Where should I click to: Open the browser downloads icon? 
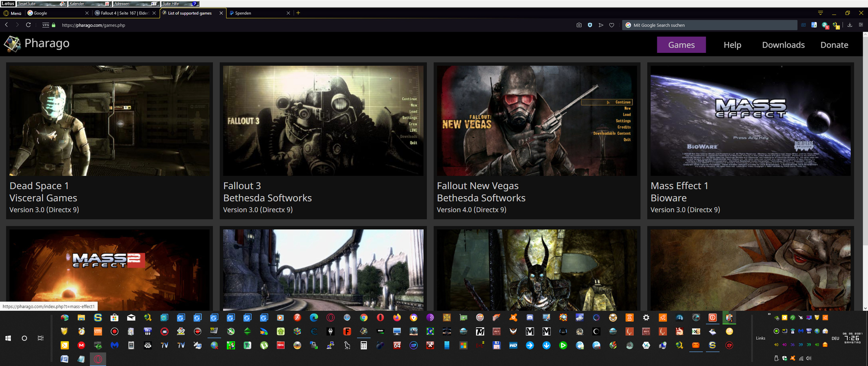pyautogui.click(x=850, y=25)
